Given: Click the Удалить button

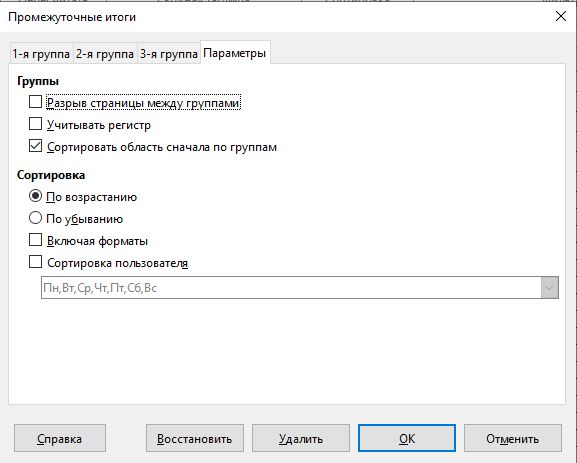Looking at the screenshot, I should coord(301,438).
